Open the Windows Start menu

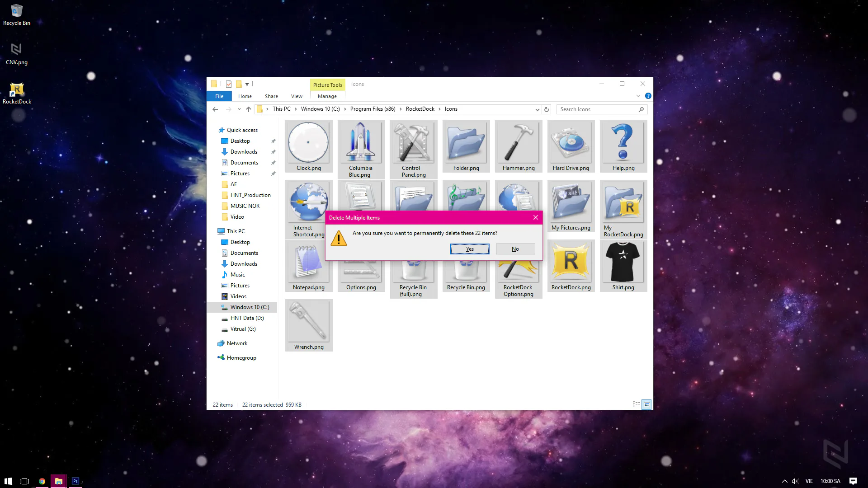tap(8, 481)
